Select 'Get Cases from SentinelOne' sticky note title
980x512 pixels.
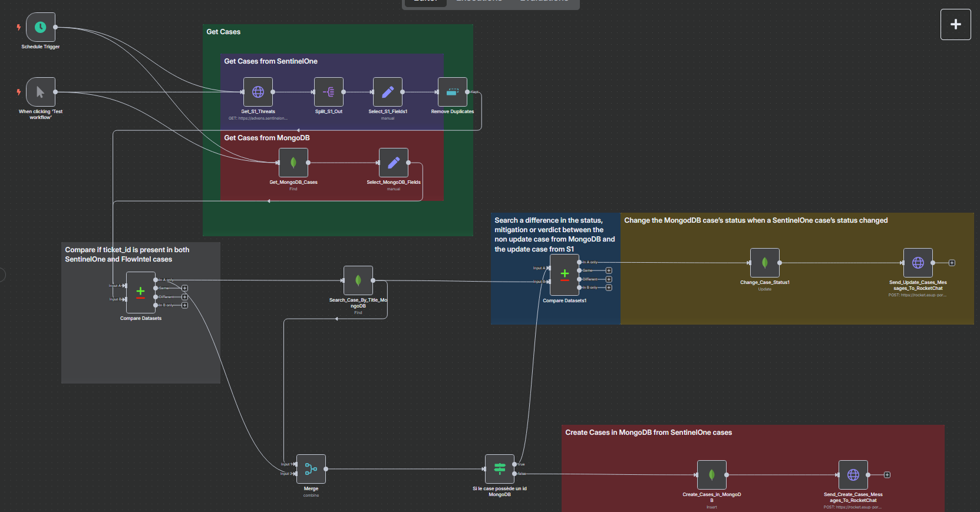click(x=270, y=61)
